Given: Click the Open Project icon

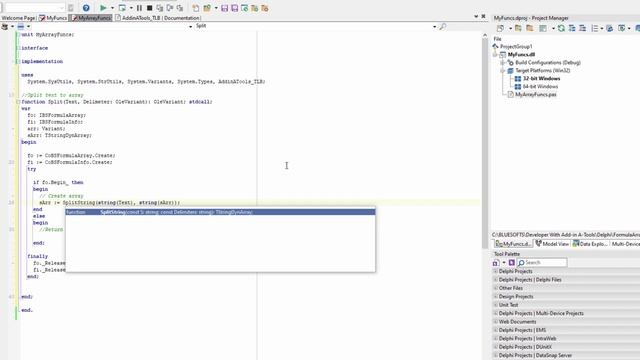Looking at the screenshot, I should coord(244,8).
